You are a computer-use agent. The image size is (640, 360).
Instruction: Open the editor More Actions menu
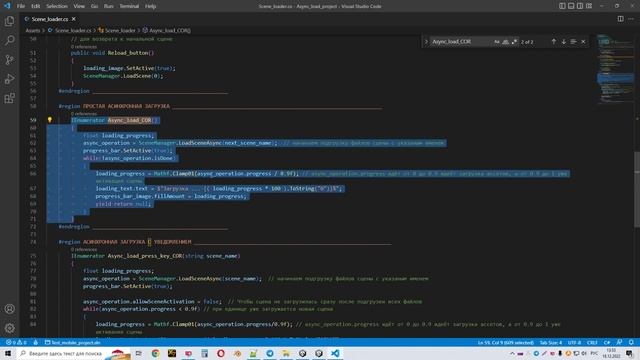(x=631, y=19)
